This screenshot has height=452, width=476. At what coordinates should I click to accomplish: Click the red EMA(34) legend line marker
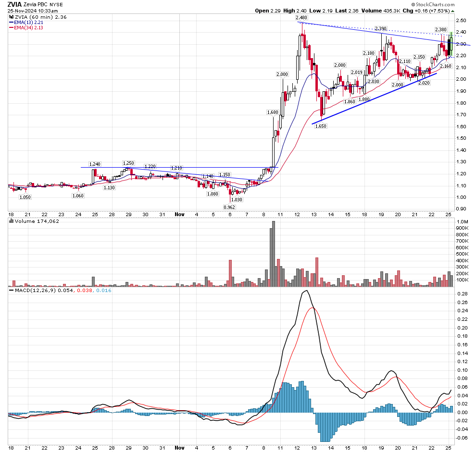coord(12,27)
